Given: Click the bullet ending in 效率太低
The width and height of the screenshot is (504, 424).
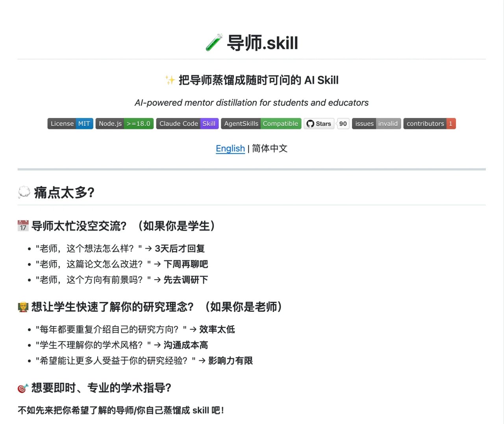Looking at the screenshot, I should 135,329.
